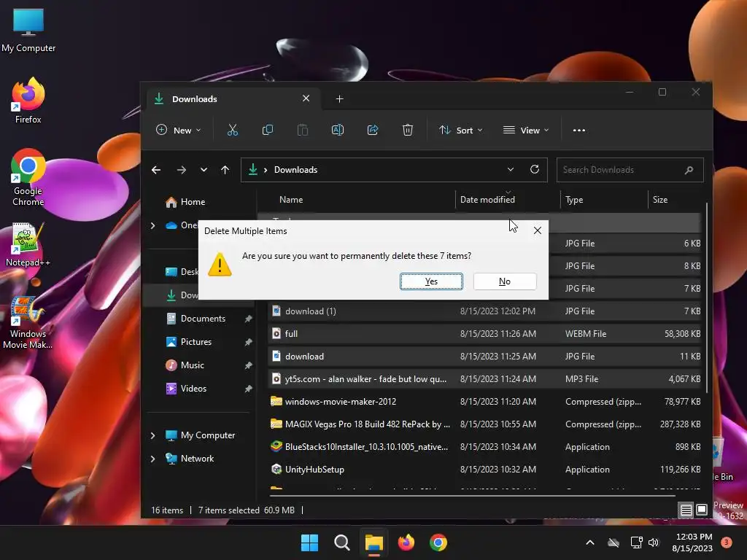The width and height of the screenshot is (747, 560).
Task: Expand My Computer in navigation pane
Action: (153, 435)
